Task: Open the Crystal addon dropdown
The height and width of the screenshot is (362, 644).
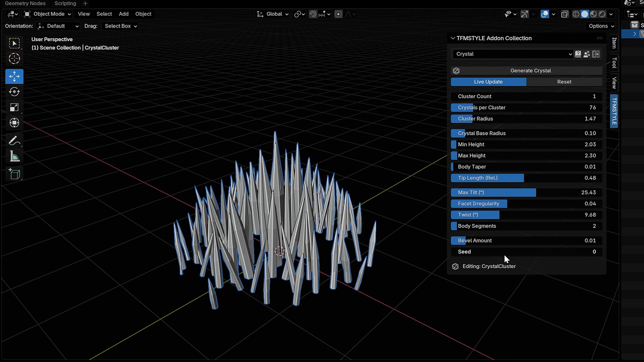Action: pos(513,54)
